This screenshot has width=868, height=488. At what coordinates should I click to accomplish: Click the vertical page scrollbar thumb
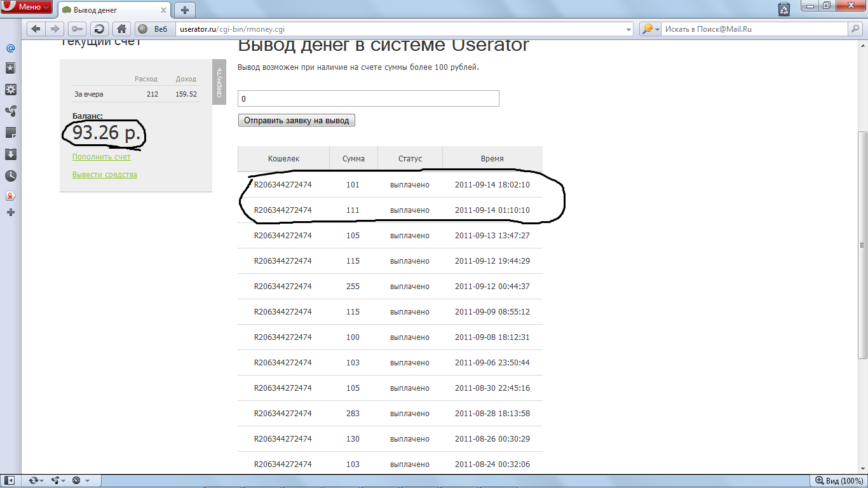coord(862,244)
